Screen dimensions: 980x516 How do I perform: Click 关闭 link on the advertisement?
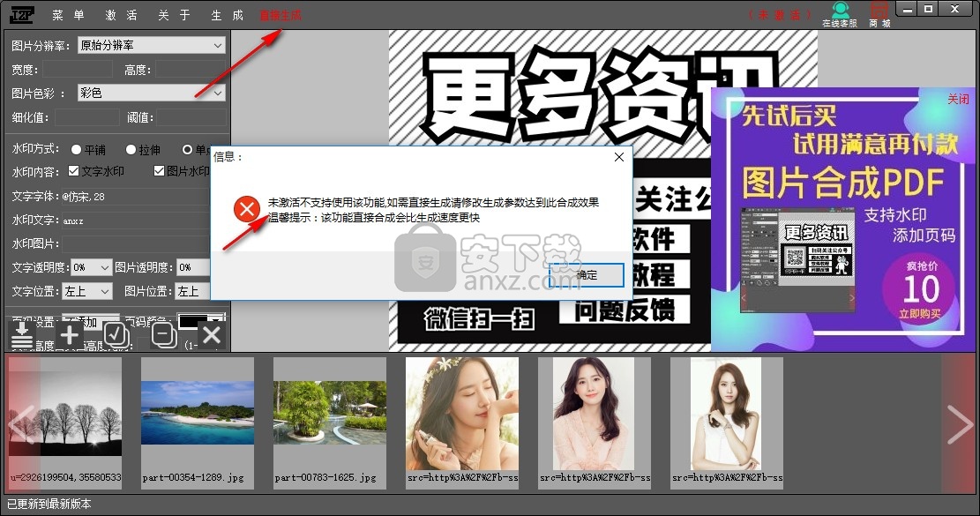958,99
